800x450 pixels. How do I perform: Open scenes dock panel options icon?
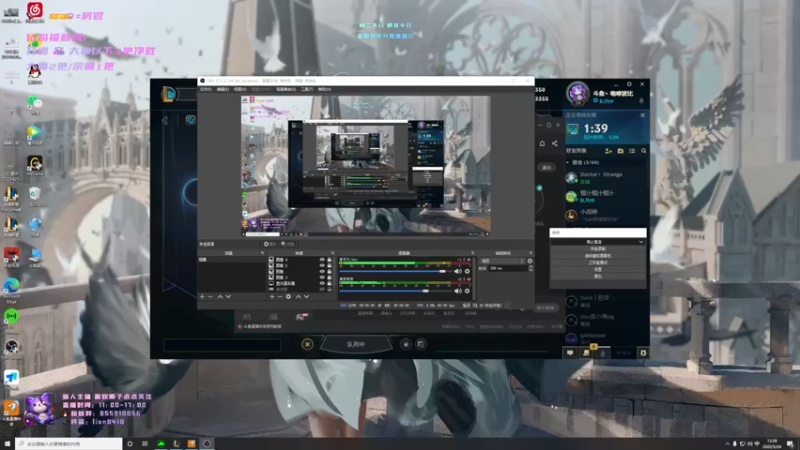coord(263,253)
